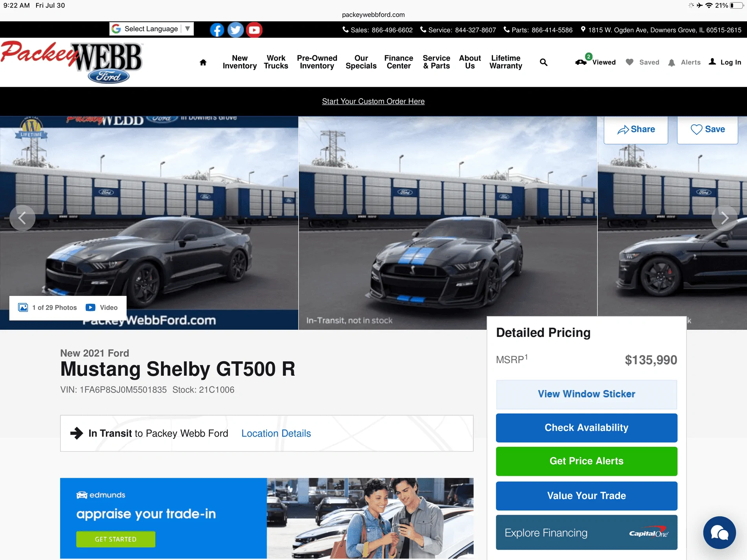Tap the Wi-Fi status icon
This screenshot has width=747, height=560.
709,6
